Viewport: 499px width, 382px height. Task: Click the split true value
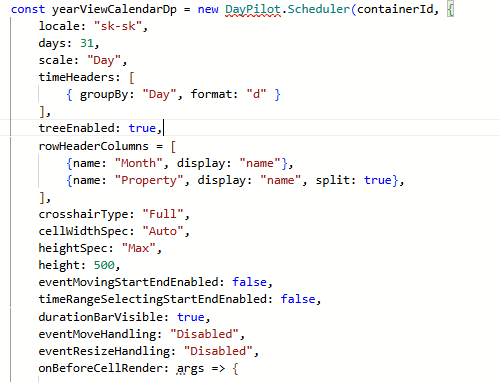[x=378, y=180]
